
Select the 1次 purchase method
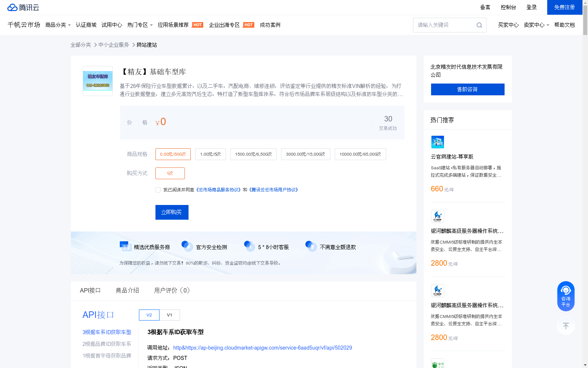point(170,173)
